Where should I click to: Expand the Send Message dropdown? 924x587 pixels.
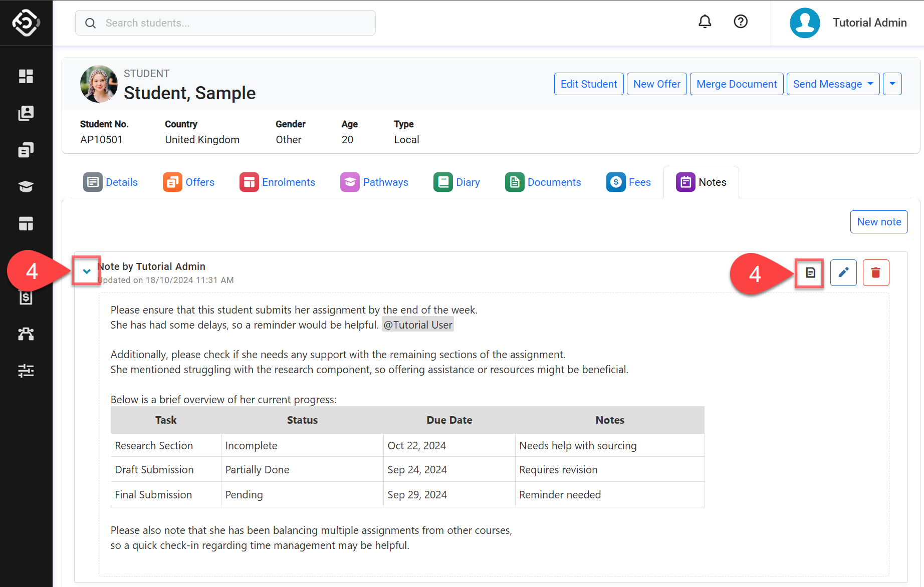(x=832, y=84)
